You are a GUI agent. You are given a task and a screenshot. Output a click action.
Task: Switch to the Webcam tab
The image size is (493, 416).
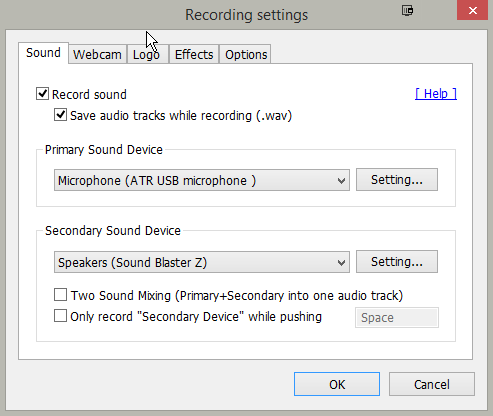coord(97,54)
